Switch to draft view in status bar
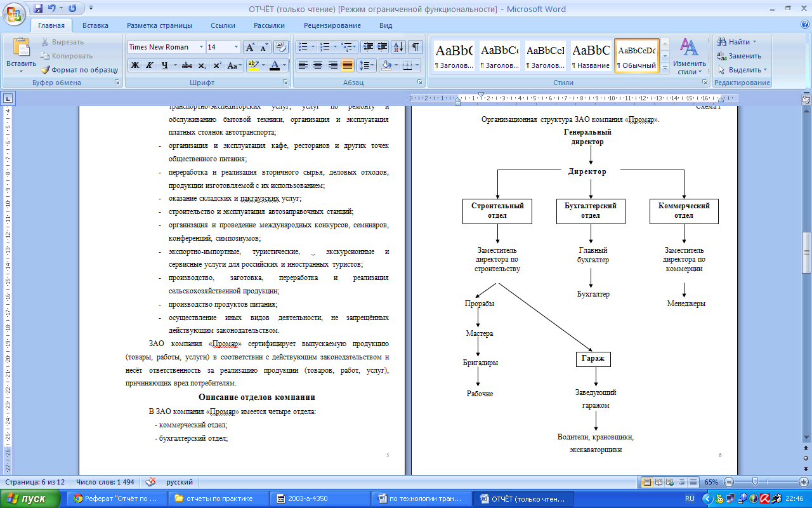The width and height of the screenshot is (812, 508). point(693,482)
